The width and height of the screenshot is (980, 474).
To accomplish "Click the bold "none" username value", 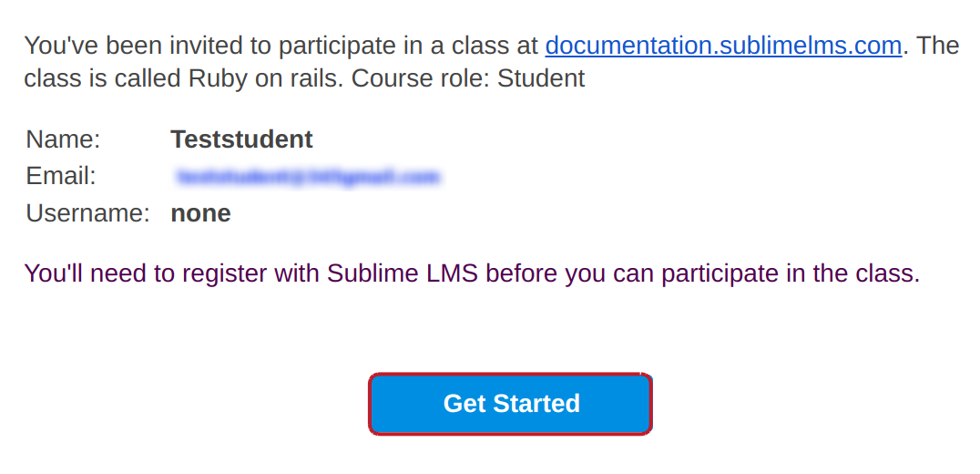I will 200,213.
